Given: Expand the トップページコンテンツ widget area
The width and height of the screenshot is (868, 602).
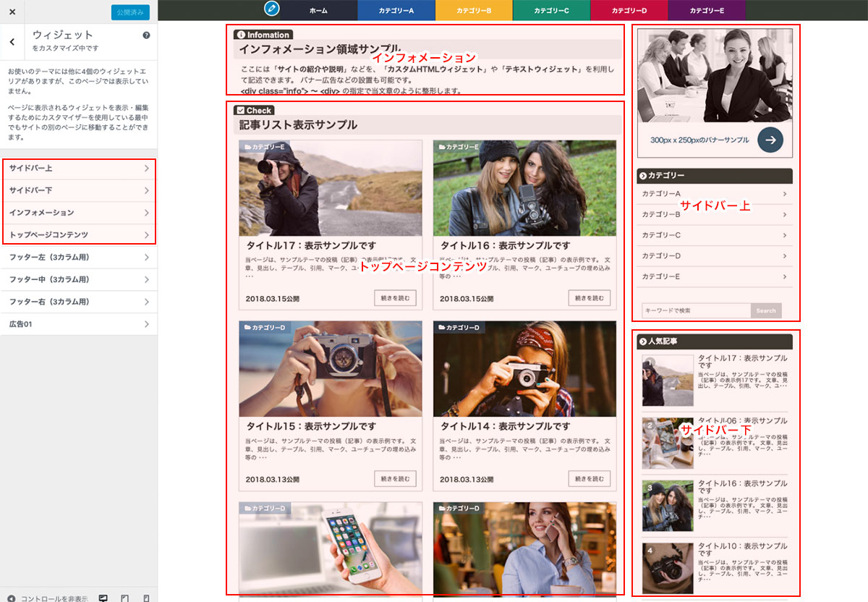Looking at the screenshot, I should click(x=79, y=235).
